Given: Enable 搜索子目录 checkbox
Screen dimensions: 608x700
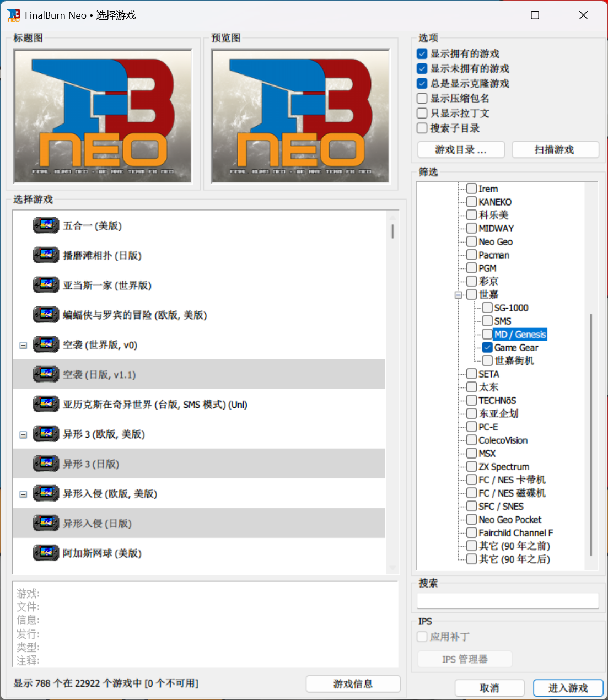Looking at the screenshot, I should coord(422,128).
